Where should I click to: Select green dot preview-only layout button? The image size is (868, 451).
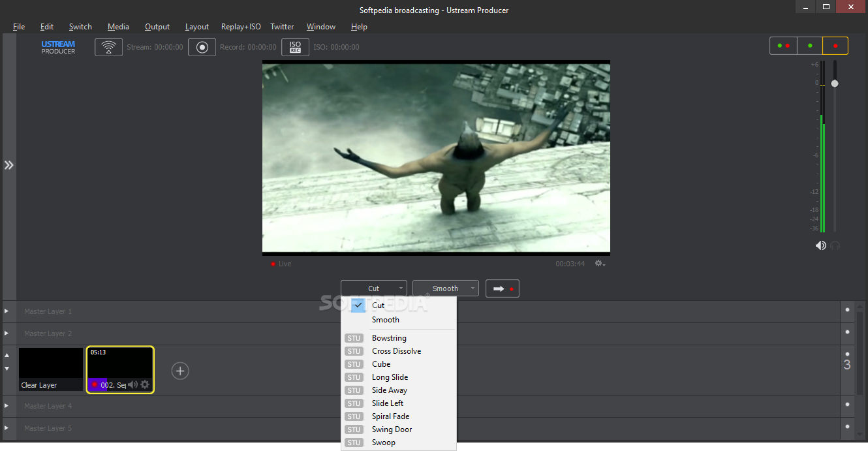pos(810,46)
